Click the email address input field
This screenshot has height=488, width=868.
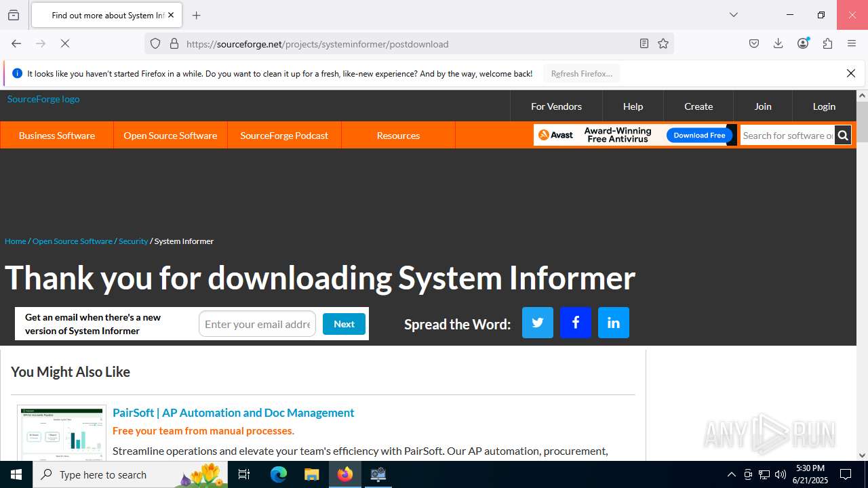click(257, 324)
